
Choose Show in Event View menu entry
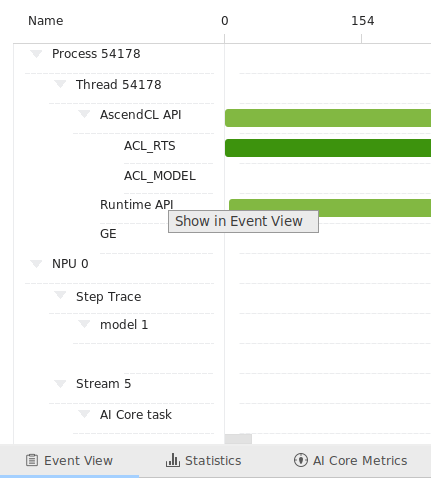click(243, 221)
